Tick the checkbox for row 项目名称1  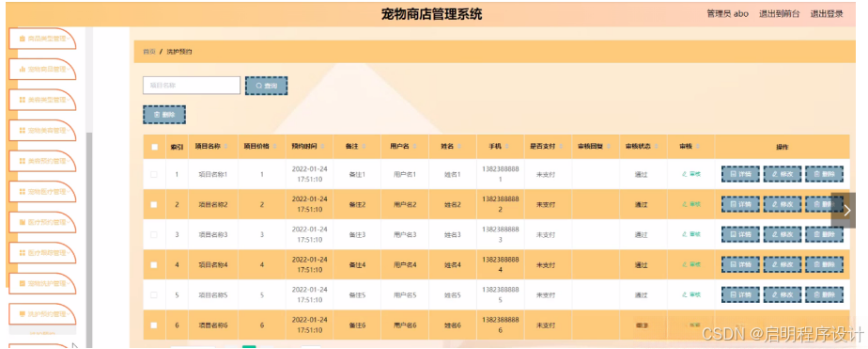tap(154, 174)
